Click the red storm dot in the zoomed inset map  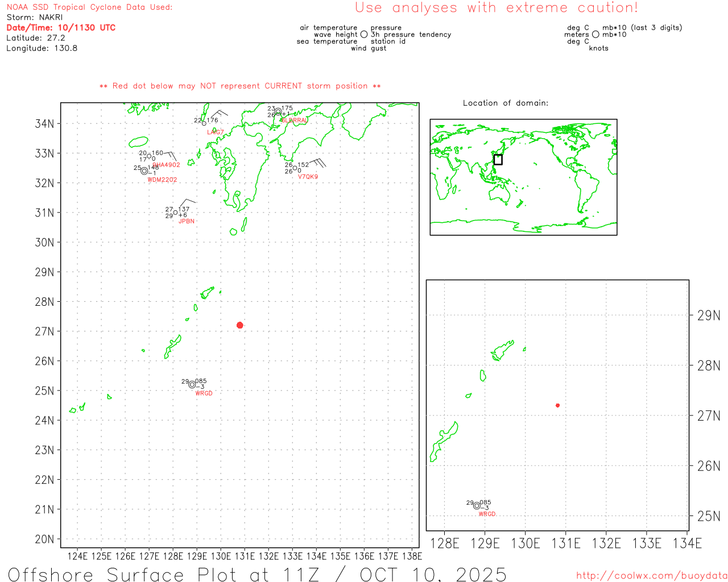[557, 405]
